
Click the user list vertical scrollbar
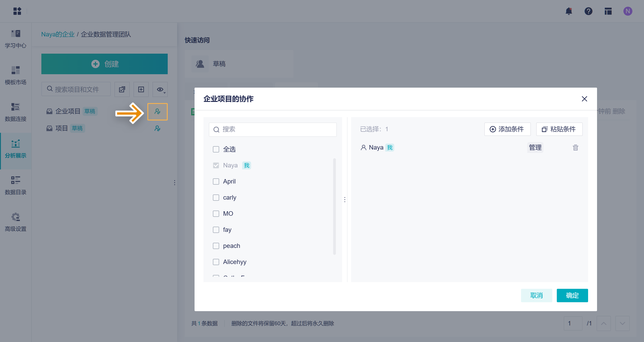(334, 206)
